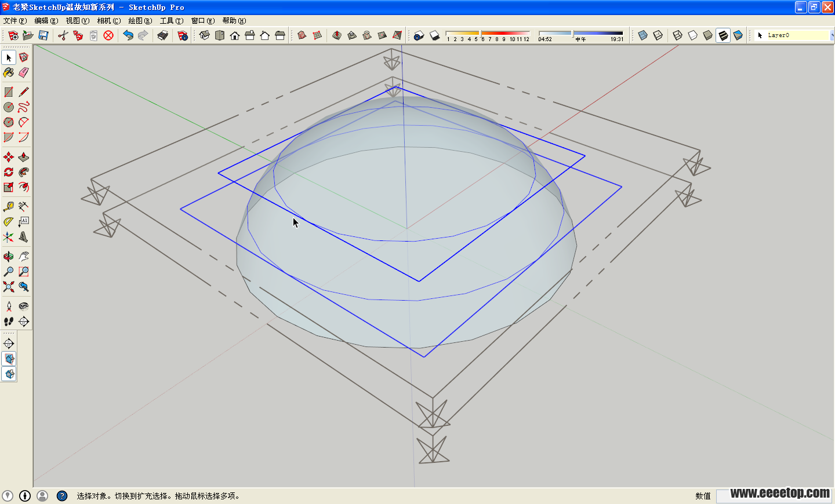Select the Offset tool

24,187
